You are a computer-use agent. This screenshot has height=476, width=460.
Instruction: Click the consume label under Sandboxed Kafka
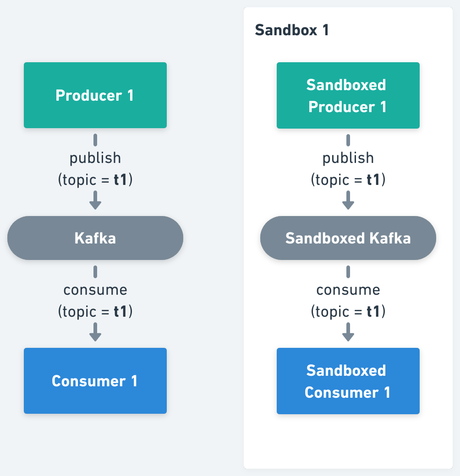click(x=348, y=290)
